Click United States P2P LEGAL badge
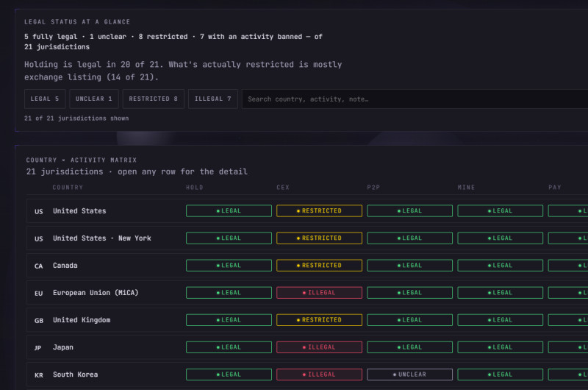 409,211
